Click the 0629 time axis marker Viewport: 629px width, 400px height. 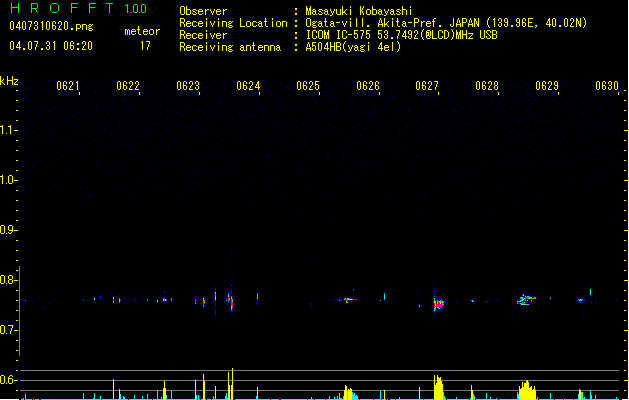547,86
